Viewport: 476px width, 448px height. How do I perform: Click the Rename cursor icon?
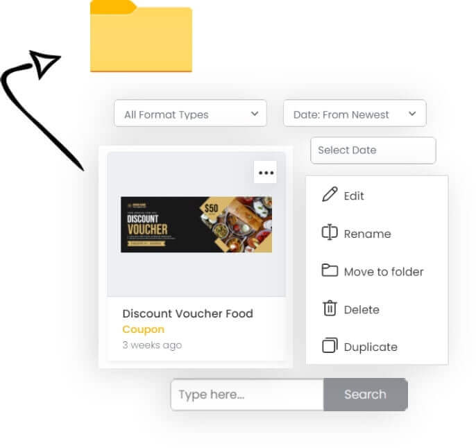(x=330, y=232)
